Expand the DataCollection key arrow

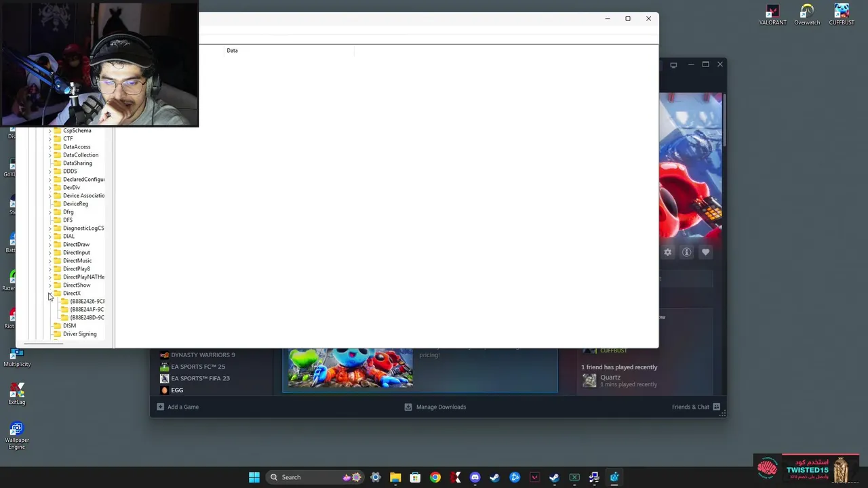[50, 155]
